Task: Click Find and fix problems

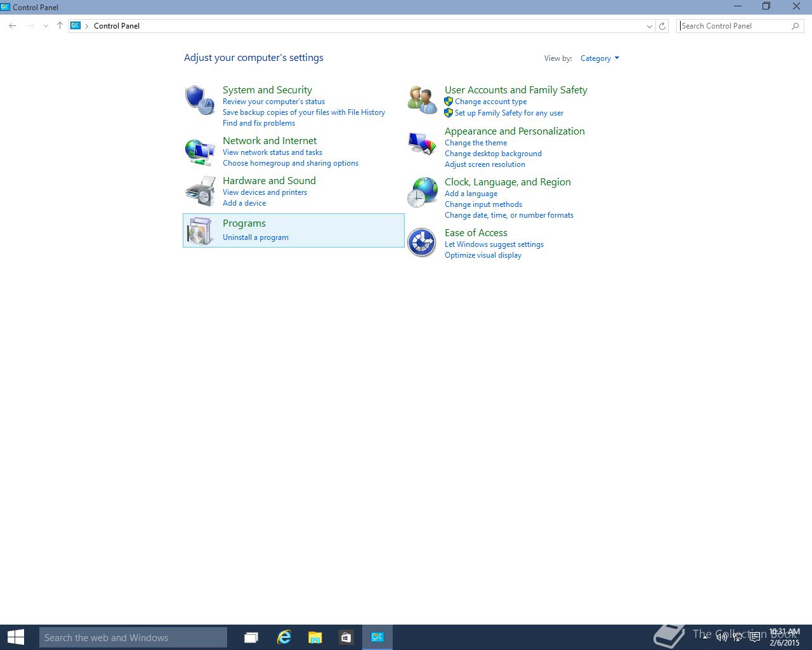Action: 259,123
